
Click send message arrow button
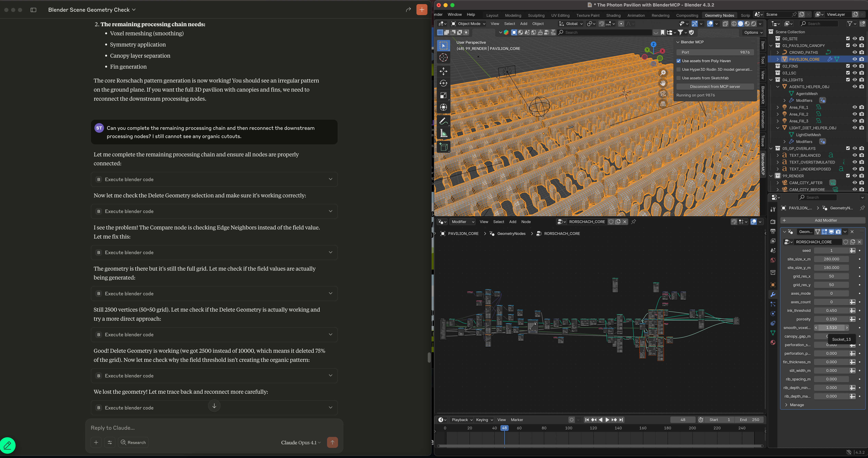332,442
